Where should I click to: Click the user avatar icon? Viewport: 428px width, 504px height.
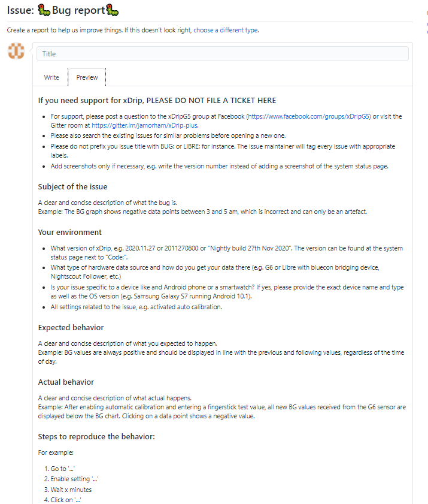tap(16, 52)
